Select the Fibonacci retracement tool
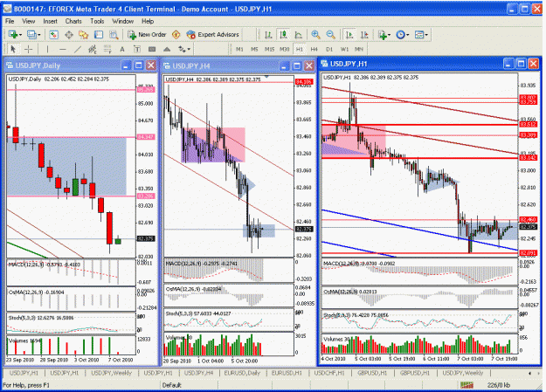546x392 pixels. (107, 49)
